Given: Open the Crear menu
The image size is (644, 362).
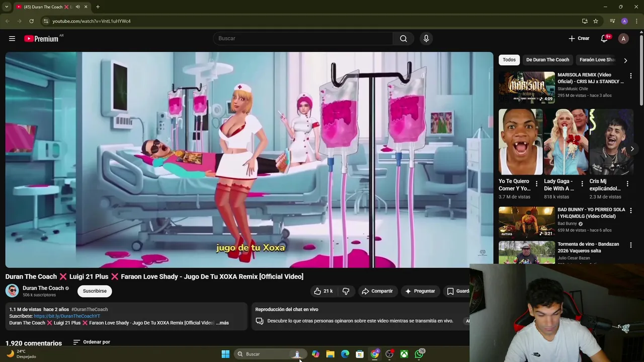Looking at the screenshot, I should coord(579,38).
